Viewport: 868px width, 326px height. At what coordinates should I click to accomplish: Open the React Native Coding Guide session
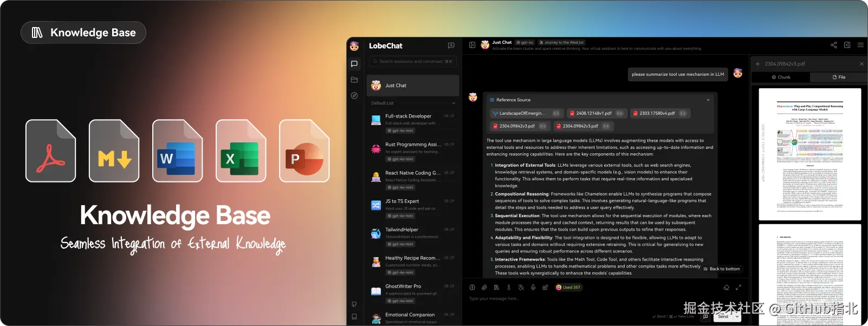(413, 180)
